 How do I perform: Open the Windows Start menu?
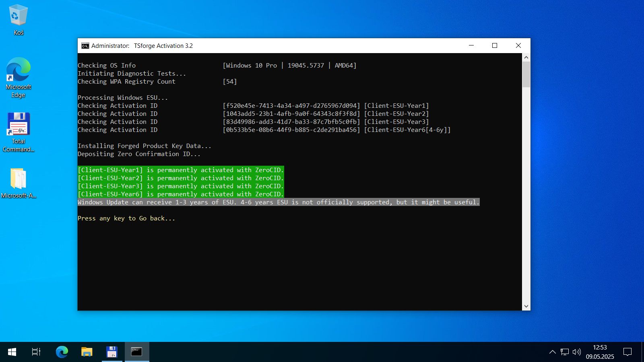pyautogui.click(x=12, y=352)
